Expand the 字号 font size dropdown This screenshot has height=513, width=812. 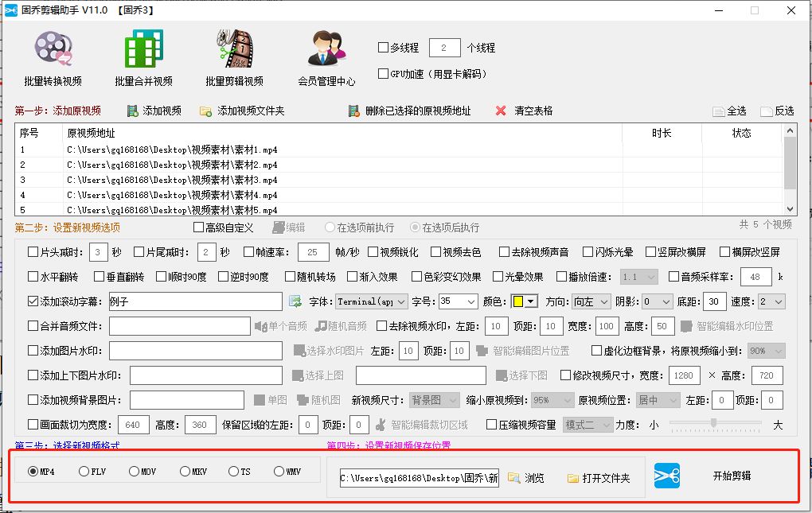coord(459,301)
